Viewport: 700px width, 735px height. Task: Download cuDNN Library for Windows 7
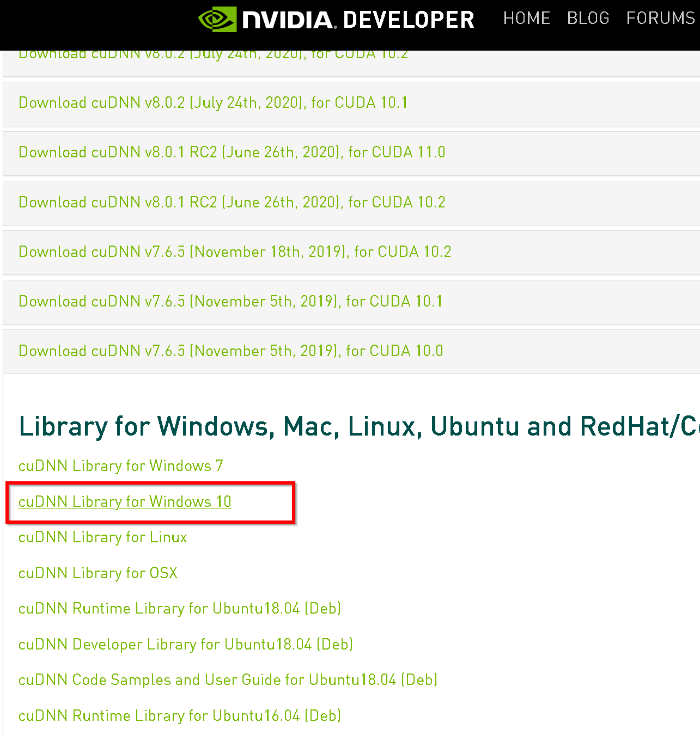click(x=120, y=465)
